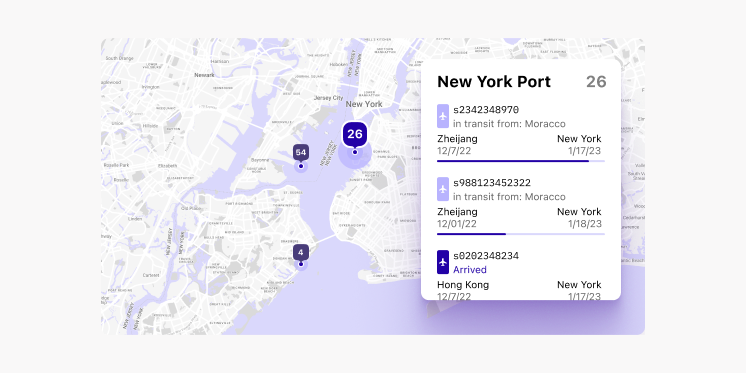746x373 pixels.
Task: Click the New York city label on map
Action: click(x=364, y=104)
